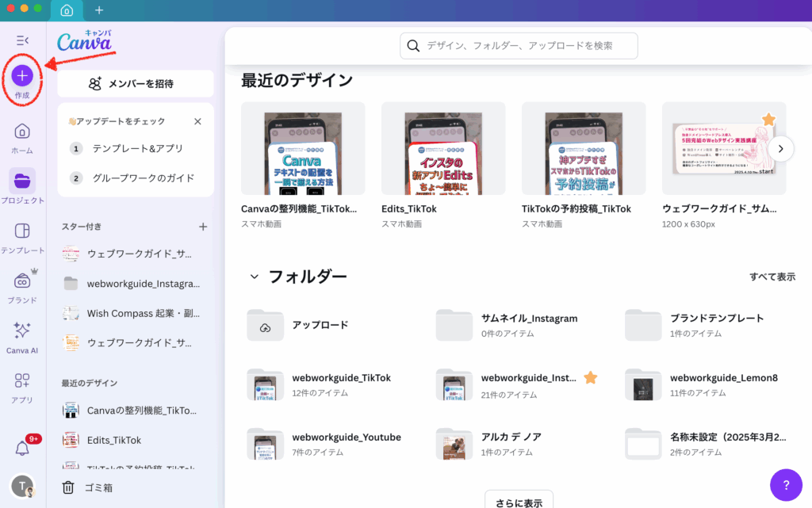Open Canvaの整列機能_TikTok design thumbnail
The image size is (812, 508).
tap(303, 148)
